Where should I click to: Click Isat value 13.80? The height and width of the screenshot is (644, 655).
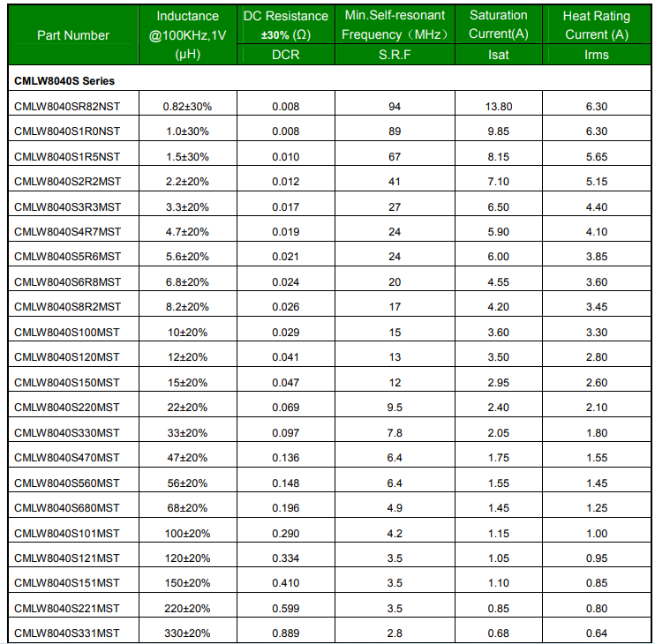click(x=499, y=107)
